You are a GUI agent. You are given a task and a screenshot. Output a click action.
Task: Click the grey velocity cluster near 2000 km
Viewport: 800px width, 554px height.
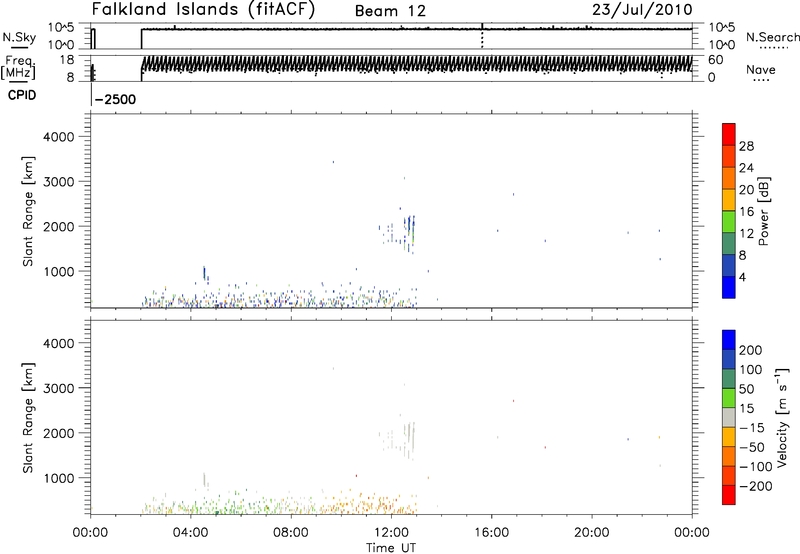point(410,439)
